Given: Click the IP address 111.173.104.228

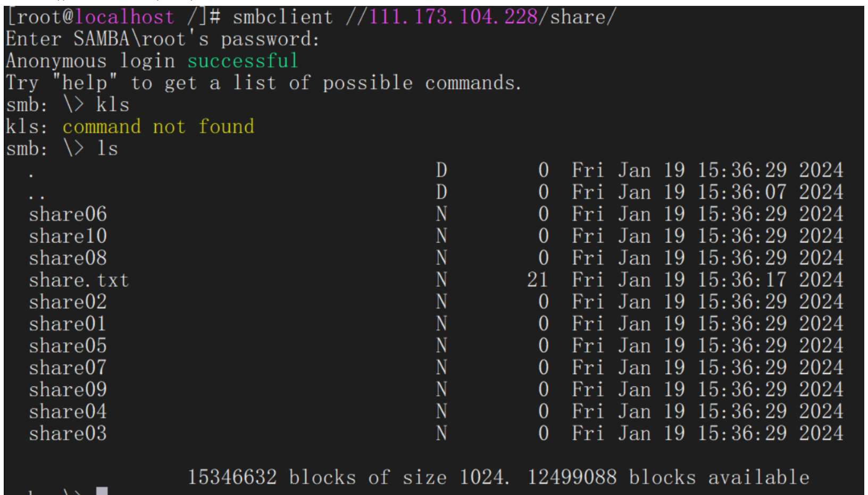Looking at the screenshot, I should click(453, 17).
